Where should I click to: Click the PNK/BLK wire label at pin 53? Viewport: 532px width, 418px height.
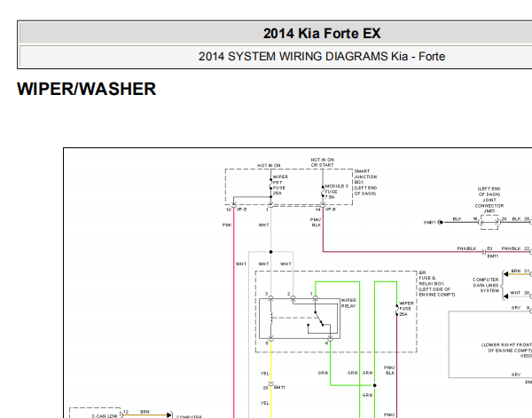coord(466,249)
